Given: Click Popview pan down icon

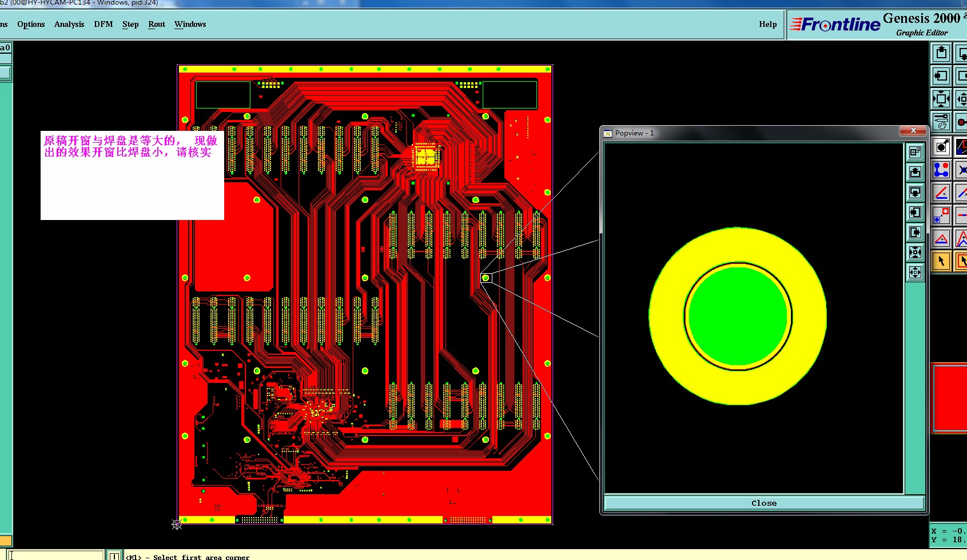Looking at the screenshot, I should pos(915,192).
